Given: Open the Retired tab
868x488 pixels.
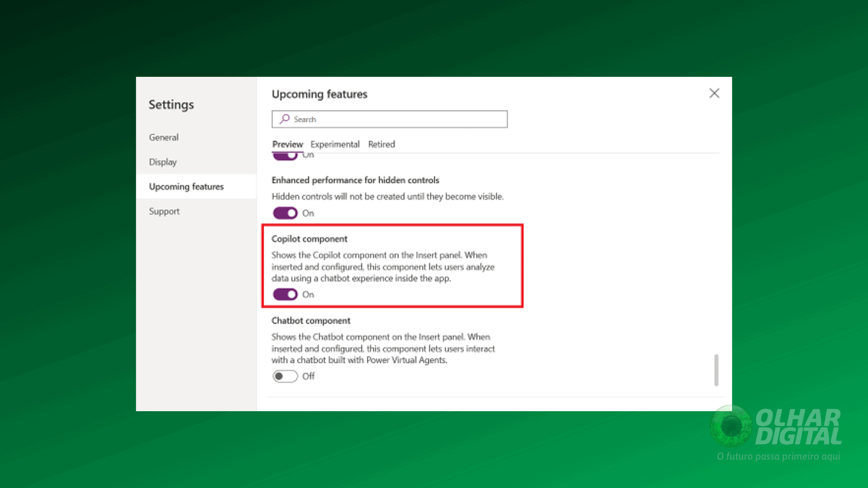Looking at the screenshot, I should pos(381,144).
